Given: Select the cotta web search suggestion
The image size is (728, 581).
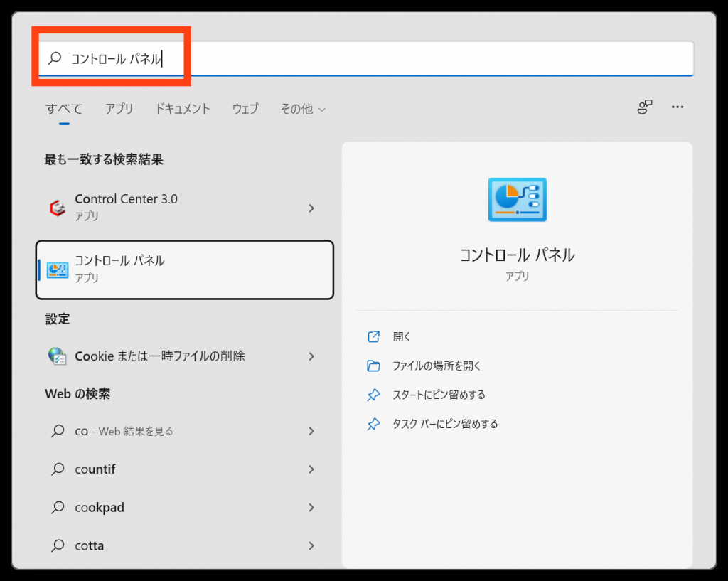Looking at the screenshot, I should click(90, 546).
